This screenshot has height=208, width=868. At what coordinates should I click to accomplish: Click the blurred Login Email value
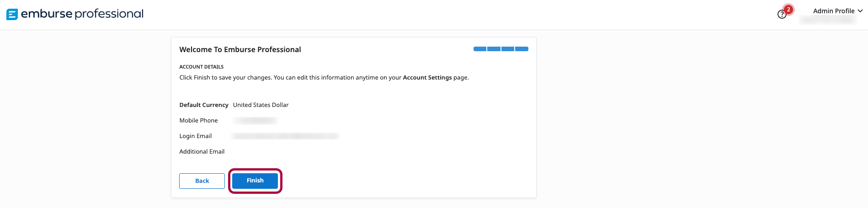click(x=285, y=136)
